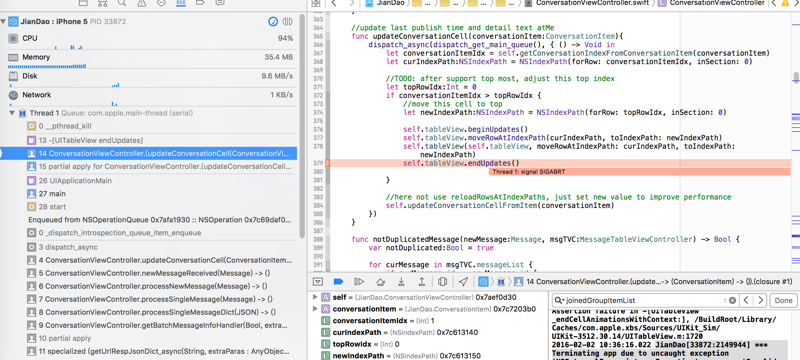Image resolution: width=800 pixels, height=360 pixels.
Task: Open the Project navigator icon
Action: pos(83,3)
